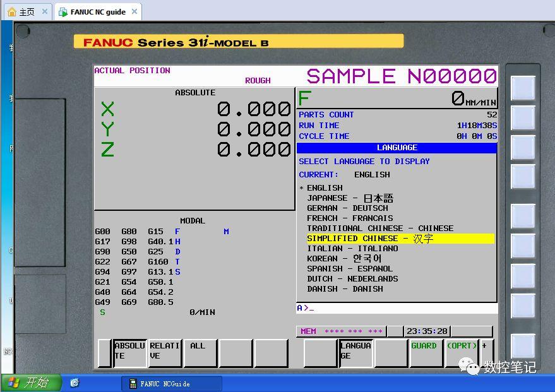Click the quick launch icon beside Start
Screen dimensions: 555x392
pos(75,382)
